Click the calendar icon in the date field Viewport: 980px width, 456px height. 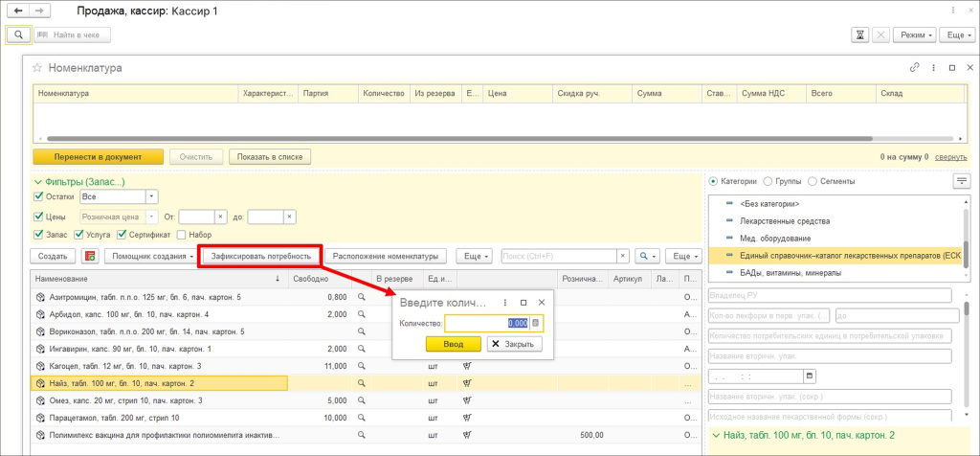(x=811, y=376)
